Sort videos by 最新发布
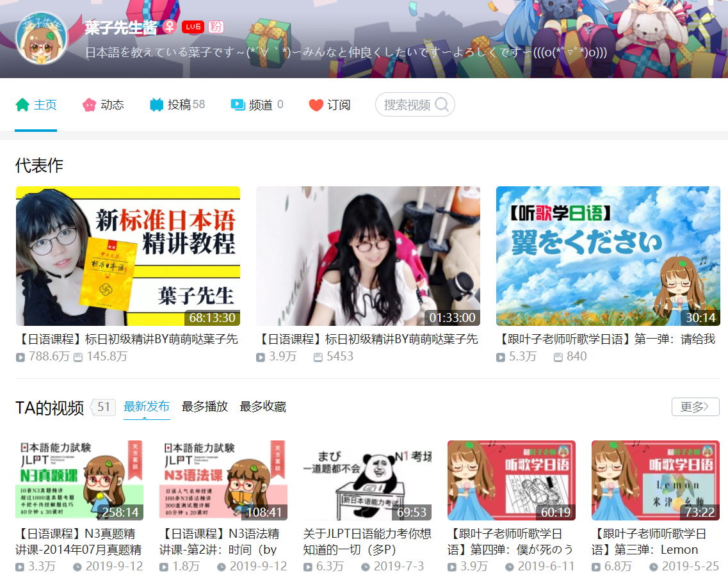 [147, 407]
